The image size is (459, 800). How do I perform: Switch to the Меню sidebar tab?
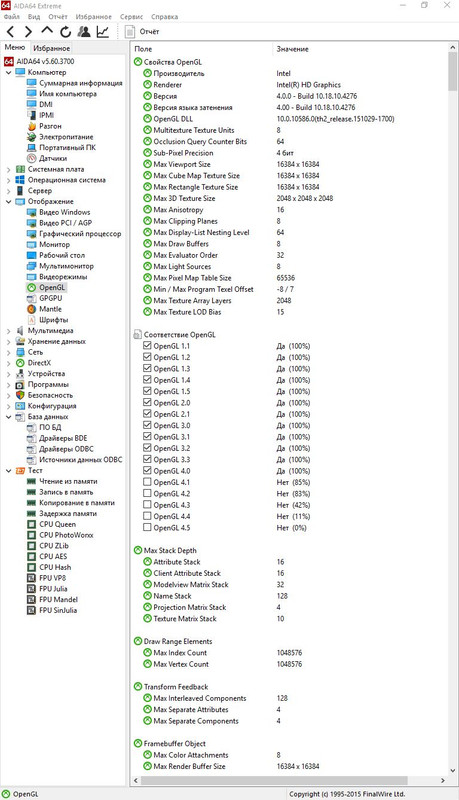pyautogui.click(x=15, y=47)
